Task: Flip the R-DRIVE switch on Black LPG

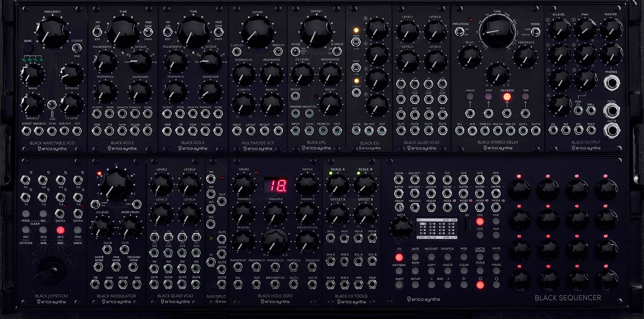Action: (x=337, y=51)
